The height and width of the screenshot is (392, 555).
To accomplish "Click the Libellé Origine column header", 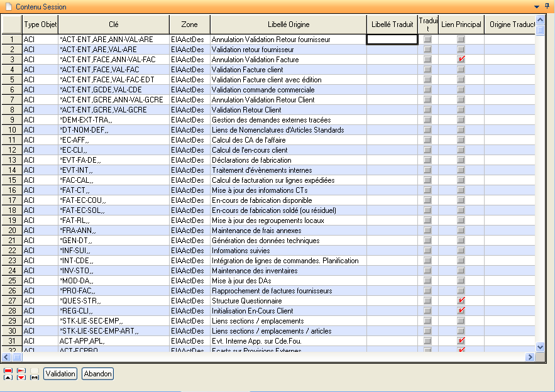I will [288, 24].
